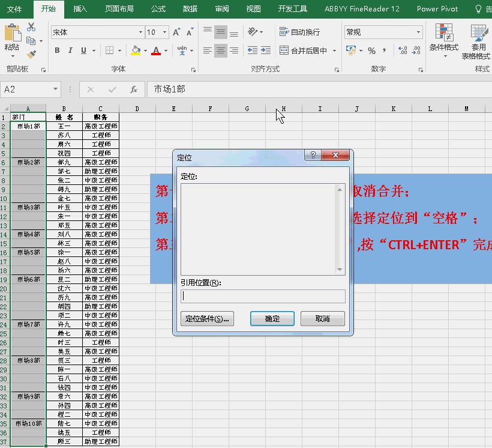Toggle underline formatting

click(83, 50)
